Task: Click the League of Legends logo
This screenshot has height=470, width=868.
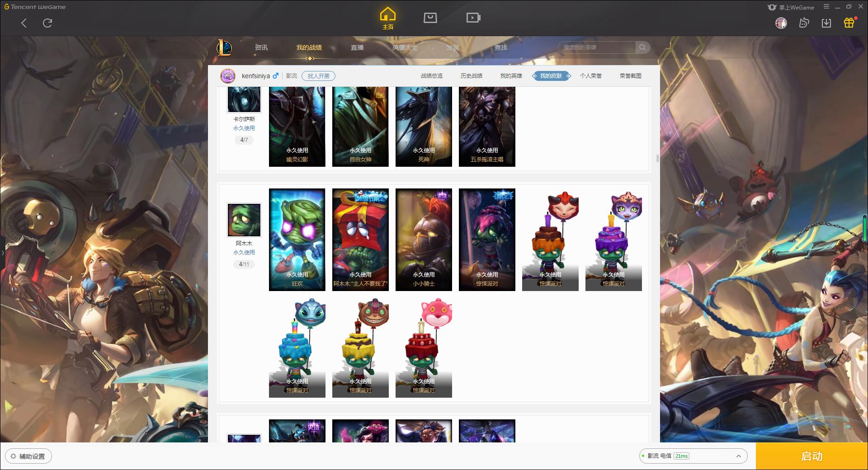Action: [x=224, y=47]
